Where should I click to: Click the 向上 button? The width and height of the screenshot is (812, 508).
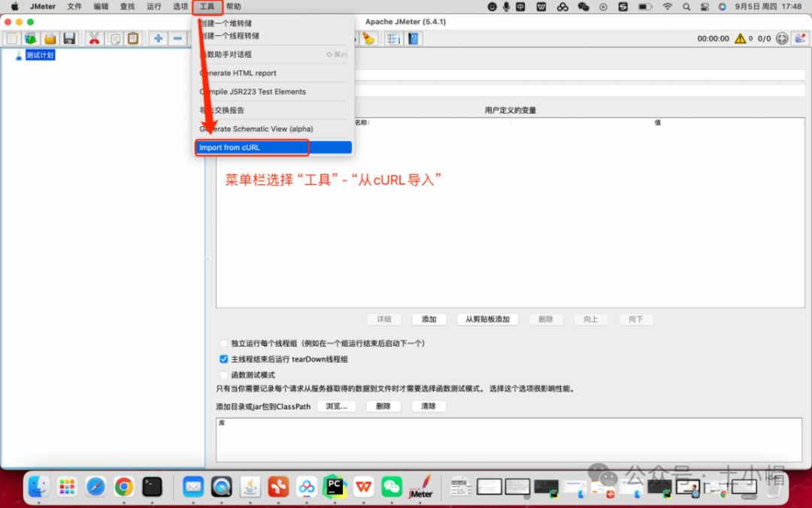tap(591, 319)
